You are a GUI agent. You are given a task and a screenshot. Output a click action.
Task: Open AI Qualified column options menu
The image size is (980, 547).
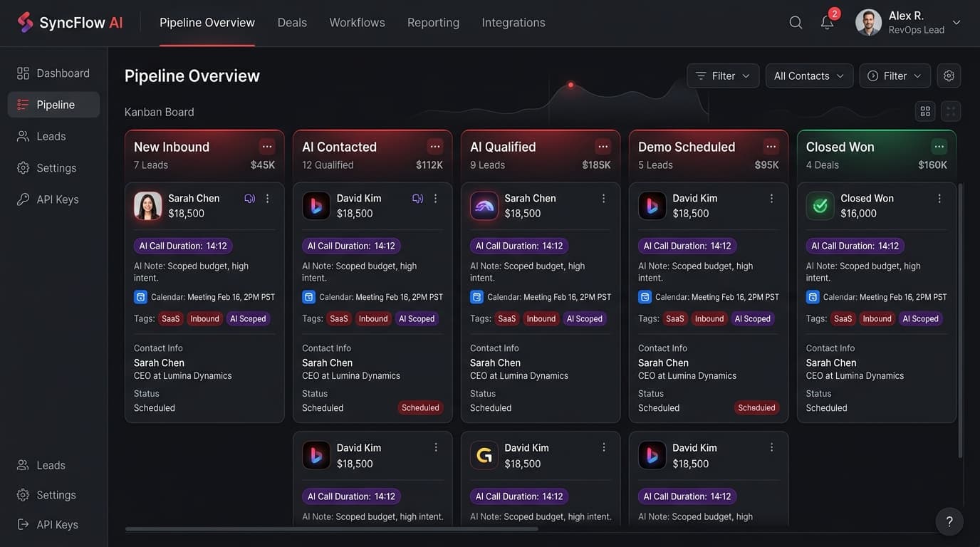pos(603,147)
